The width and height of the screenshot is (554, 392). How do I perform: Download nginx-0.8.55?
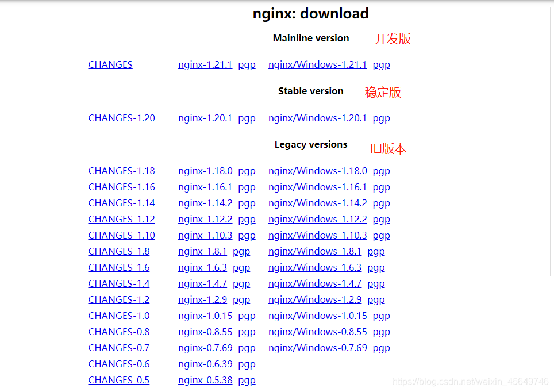205,332
